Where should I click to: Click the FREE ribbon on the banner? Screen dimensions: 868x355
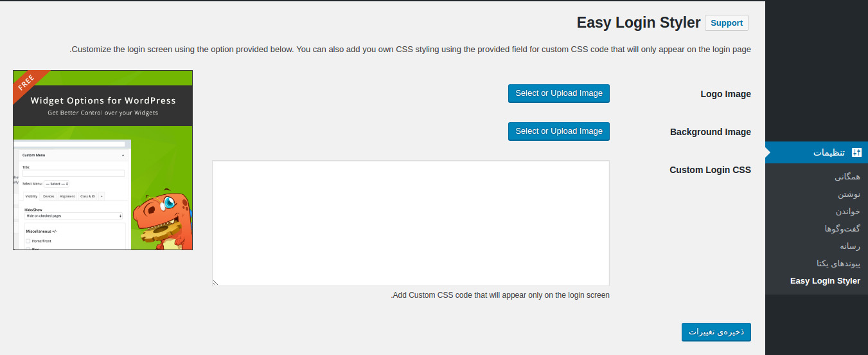28,84
